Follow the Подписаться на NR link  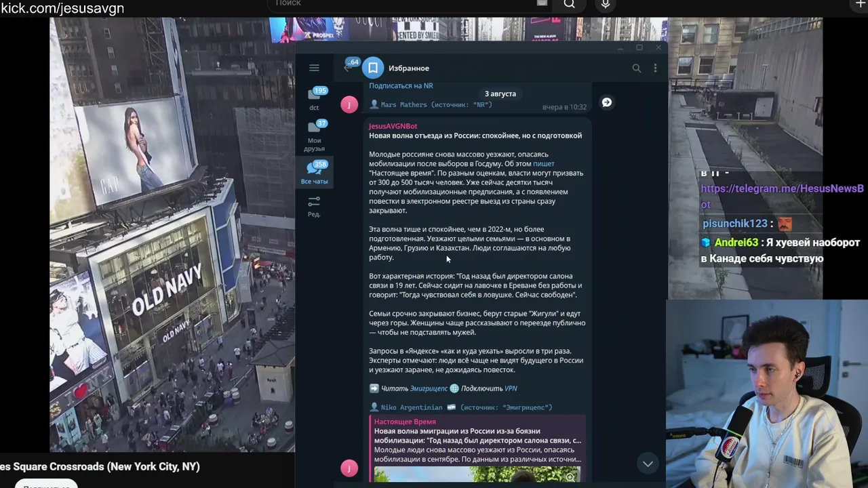(x=401, y=85)
